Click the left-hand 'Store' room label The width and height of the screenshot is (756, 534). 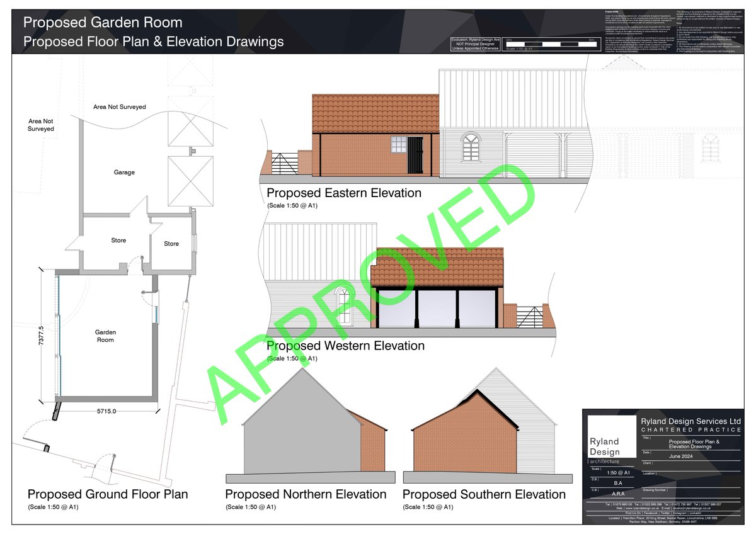[x=118, y=240]
